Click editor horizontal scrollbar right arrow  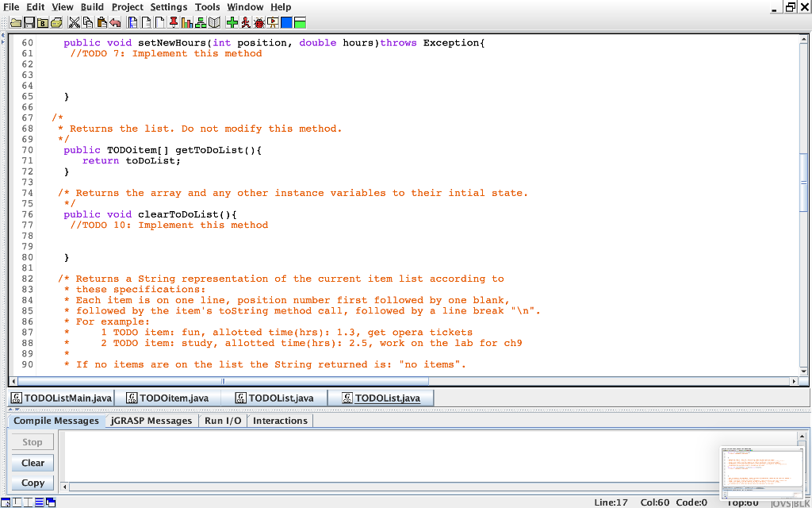(x=794, y=381)
